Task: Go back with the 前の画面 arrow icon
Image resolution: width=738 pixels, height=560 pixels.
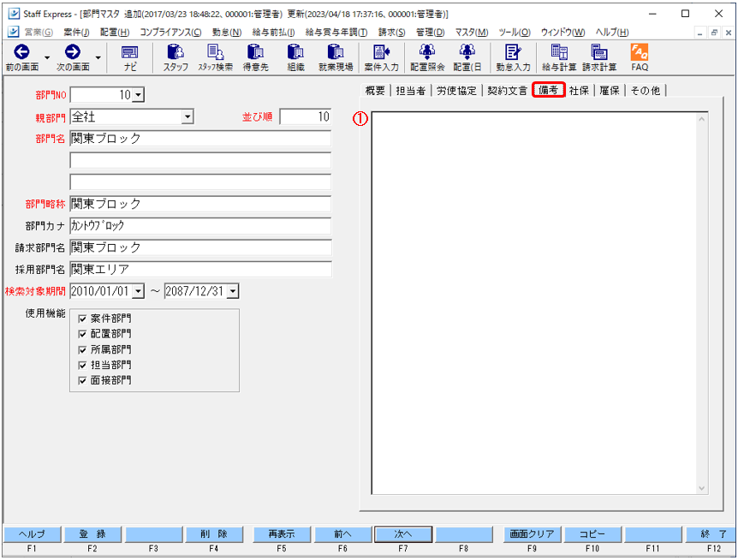Action: coord(21,51)
